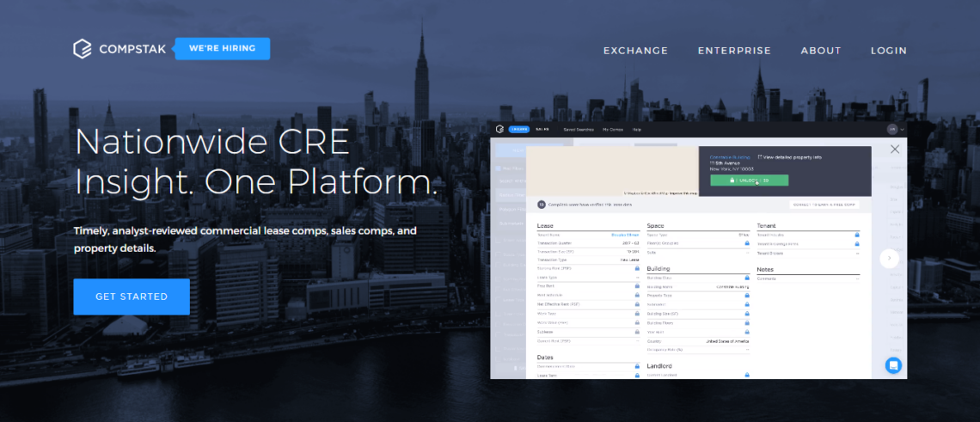The image size is (980, 422).
Task: Click lock icon on Sublease row
Action: 637,332
